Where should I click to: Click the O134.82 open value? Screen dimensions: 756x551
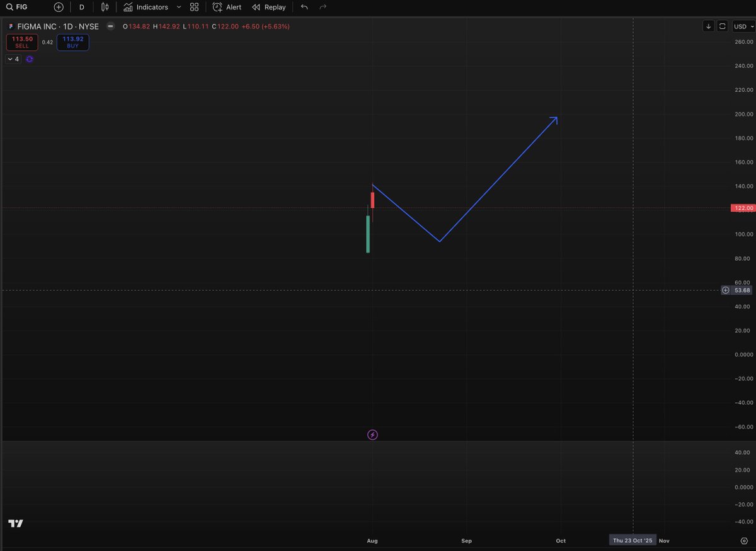(x=135, y=26)
